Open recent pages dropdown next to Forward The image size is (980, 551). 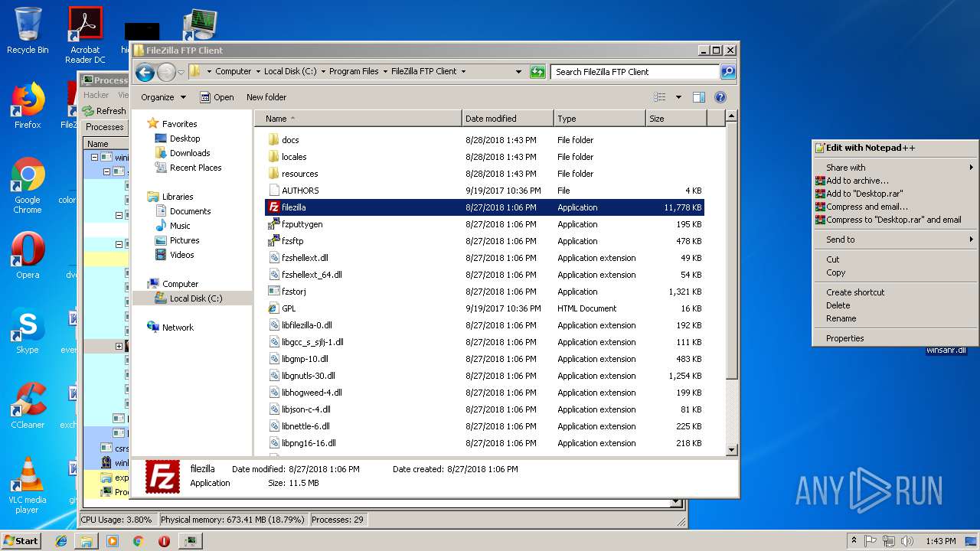pyautogui.click(x=181, y=72)
